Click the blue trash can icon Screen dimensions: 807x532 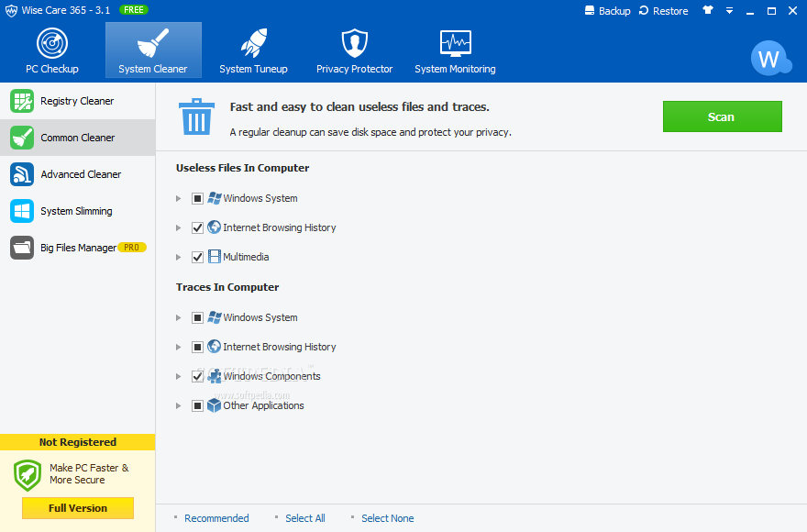pyautogui.click(x=196, y=116)
